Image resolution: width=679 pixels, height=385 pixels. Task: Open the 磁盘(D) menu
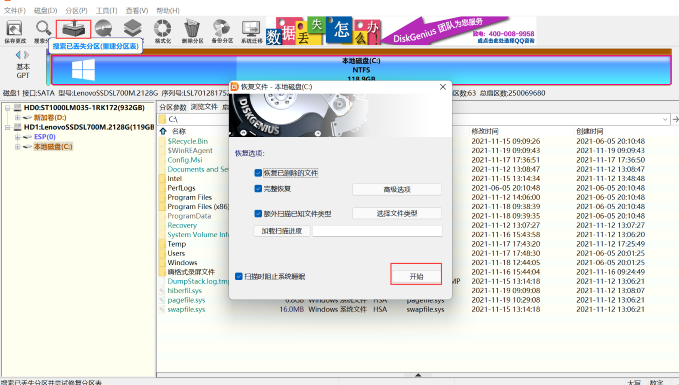(45, 10)
